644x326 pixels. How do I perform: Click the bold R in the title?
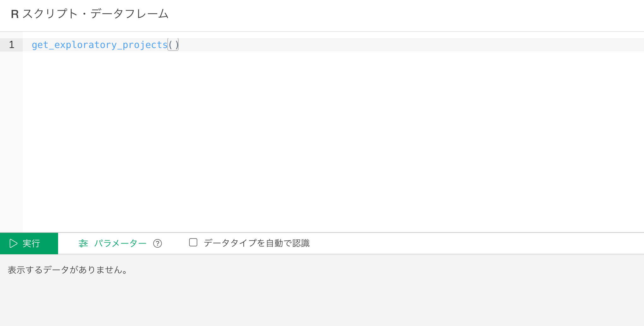pyautogui.click(x=15, y=14)
